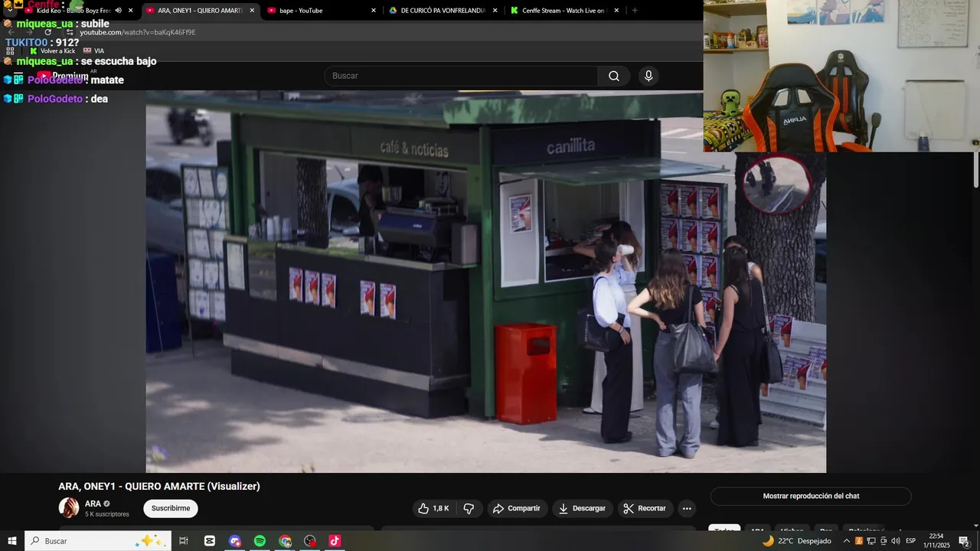Open the Windows notification center icon
980x551 pixels.
click(964, 541)
